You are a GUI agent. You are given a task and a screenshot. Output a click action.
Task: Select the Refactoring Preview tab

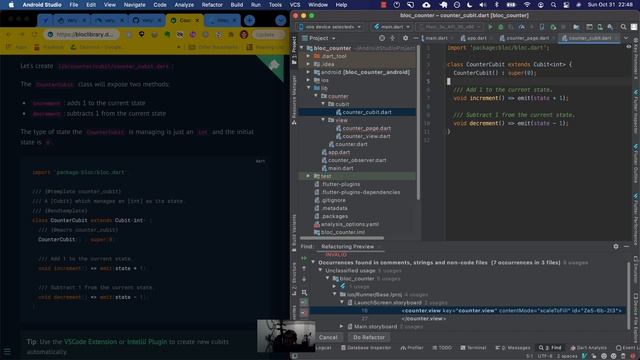pyautogui.click(x=347, y=247)
